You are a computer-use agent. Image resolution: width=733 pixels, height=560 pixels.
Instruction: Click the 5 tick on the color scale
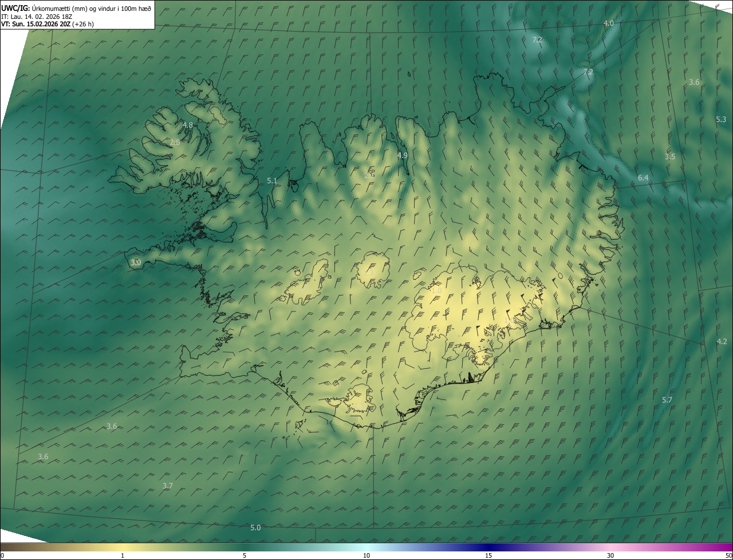click(245, 556)
